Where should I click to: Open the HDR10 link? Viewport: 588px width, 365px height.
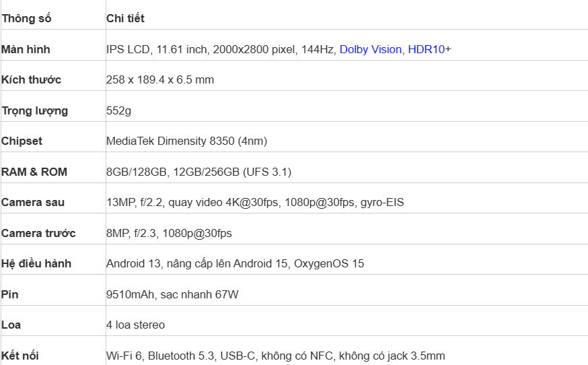click(x=426, y=49)
